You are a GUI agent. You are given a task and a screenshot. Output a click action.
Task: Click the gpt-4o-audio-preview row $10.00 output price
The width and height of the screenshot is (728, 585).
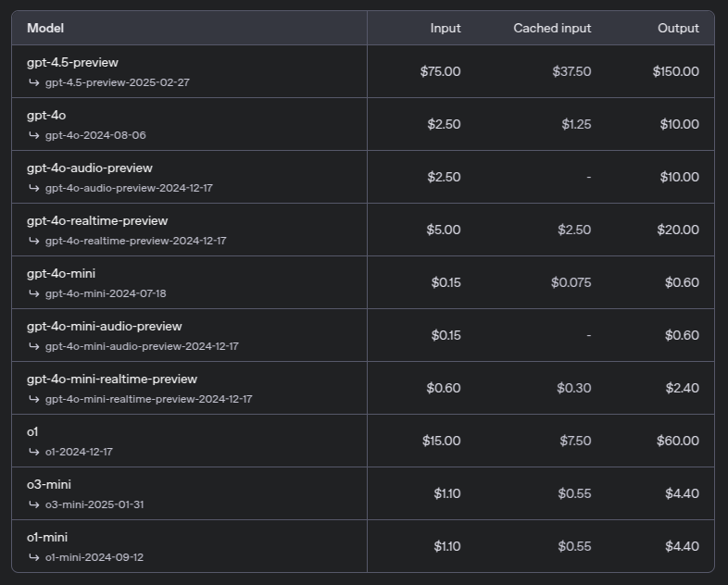point(679,177)
